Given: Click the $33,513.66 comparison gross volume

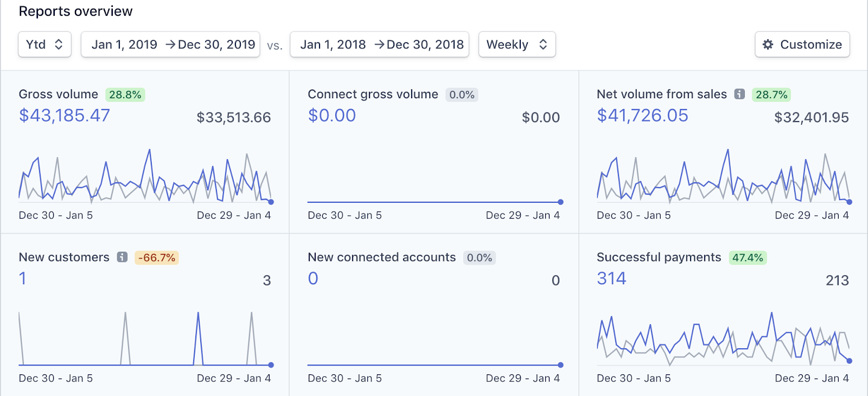Looking at the screenshot, I should [x=234, y=118].
